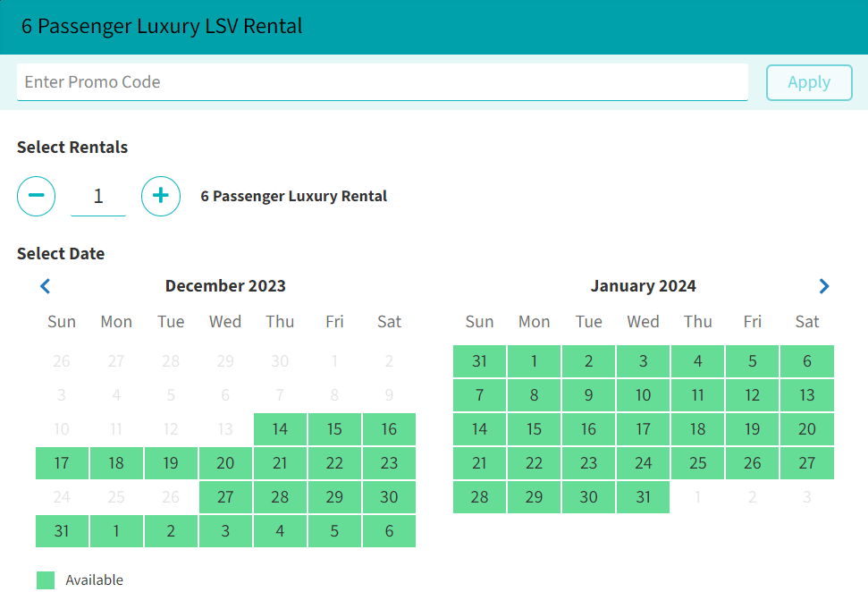Click the plus button to add a rental

coord(161,196)
